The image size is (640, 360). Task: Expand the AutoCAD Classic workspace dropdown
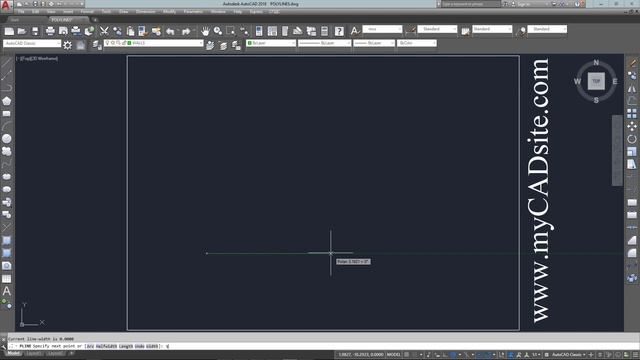[58, 43]
